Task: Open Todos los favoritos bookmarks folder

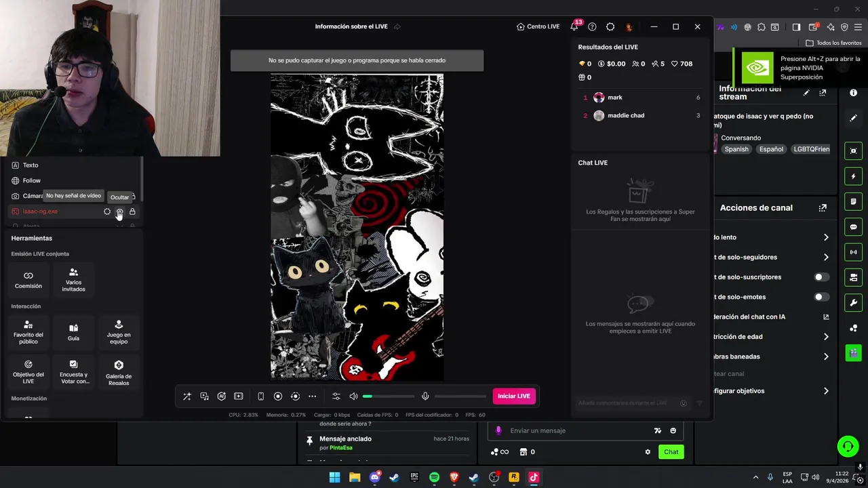Action: click(x=833, y=43)
